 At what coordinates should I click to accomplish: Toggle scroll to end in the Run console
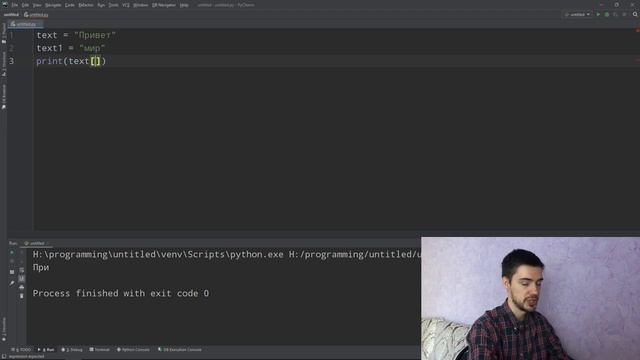pos(22,279)
